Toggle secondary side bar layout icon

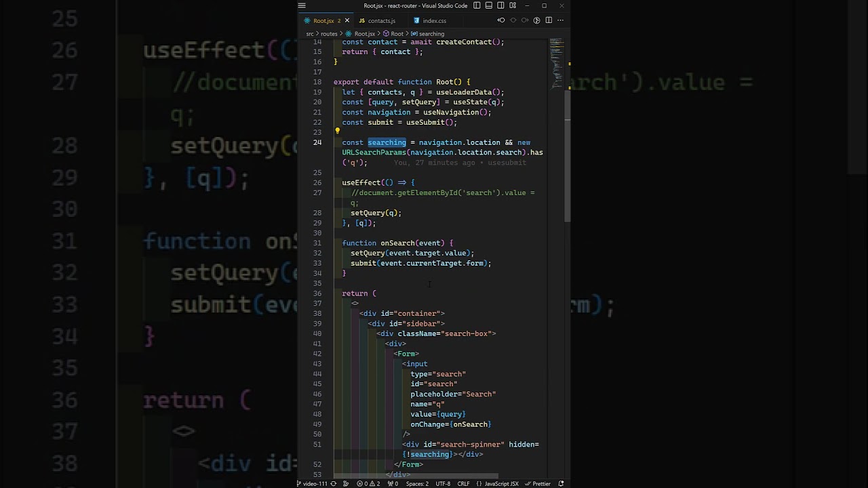501,5
